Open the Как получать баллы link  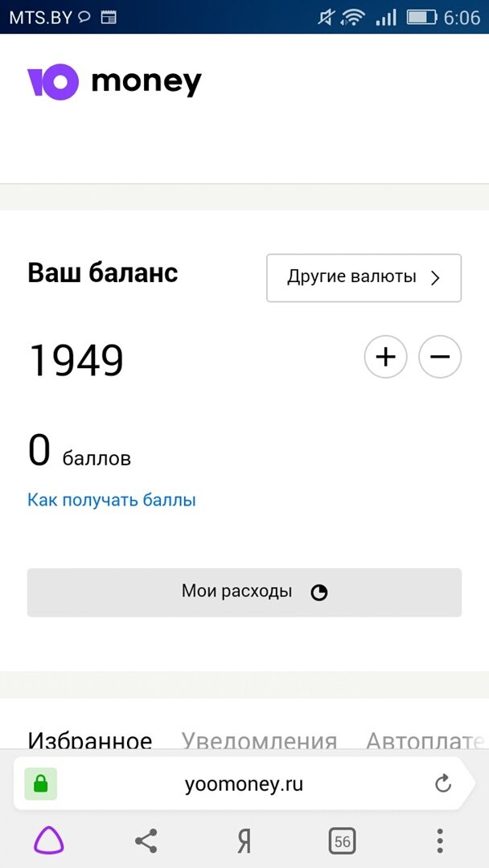pyautogui.click(x=112, y=499)
